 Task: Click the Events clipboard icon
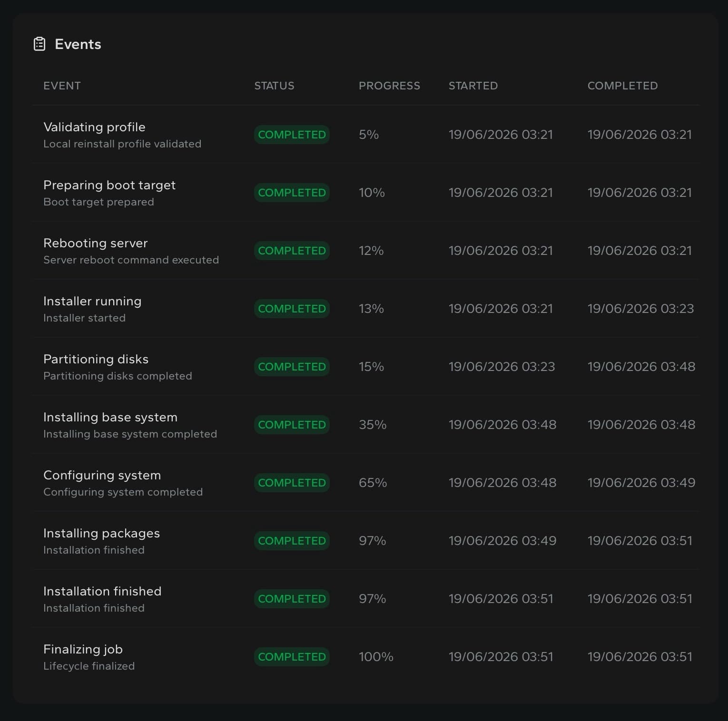click(x=39, y=44)
